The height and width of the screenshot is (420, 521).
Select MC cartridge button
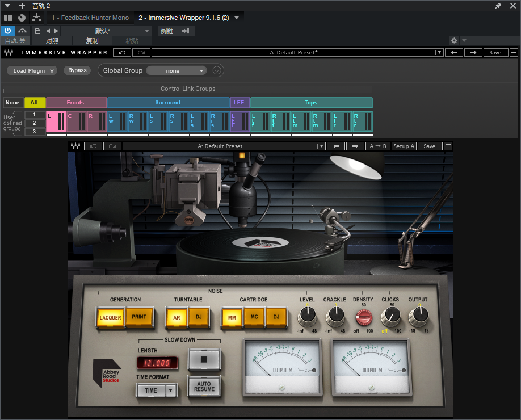click(254, 317)
